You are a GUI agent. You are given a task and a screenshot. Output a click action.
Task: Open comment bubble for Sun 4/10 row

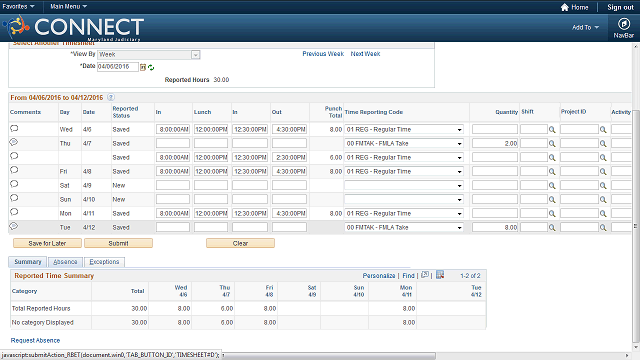pos(14,198)
